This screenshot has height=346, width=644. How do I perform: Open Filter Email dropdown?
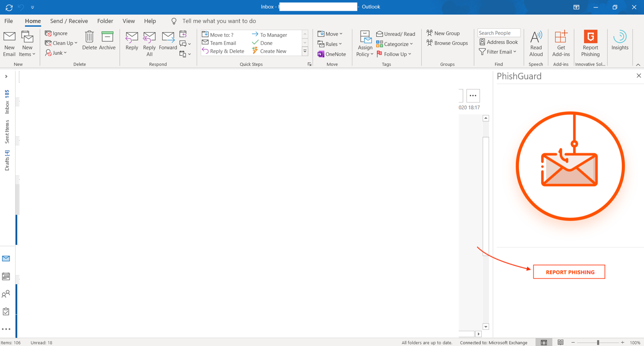coord(497,52)
